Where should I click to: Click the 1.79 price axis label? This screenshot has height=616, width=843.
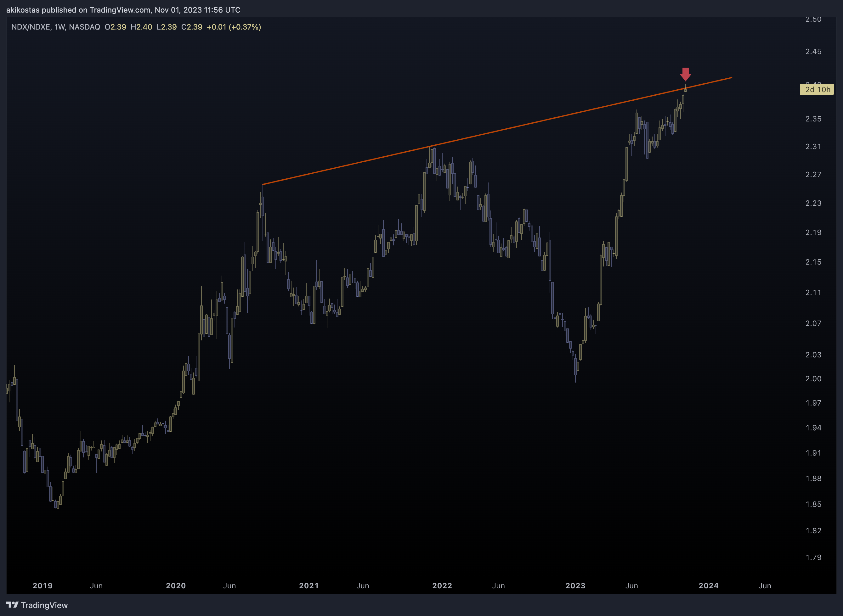tap(813, 557)
